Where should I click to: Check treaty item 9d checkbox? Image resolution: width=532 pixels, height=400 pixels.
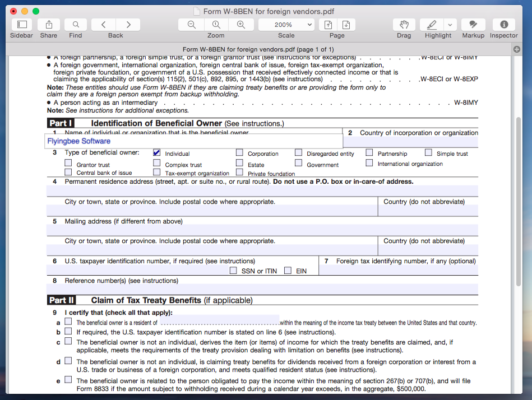tap(68, 361)
